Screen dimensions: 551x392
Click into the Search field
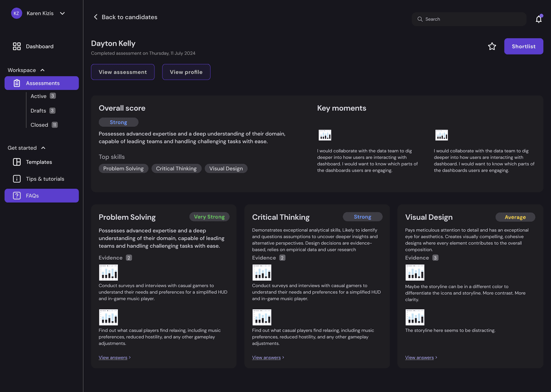469,19
